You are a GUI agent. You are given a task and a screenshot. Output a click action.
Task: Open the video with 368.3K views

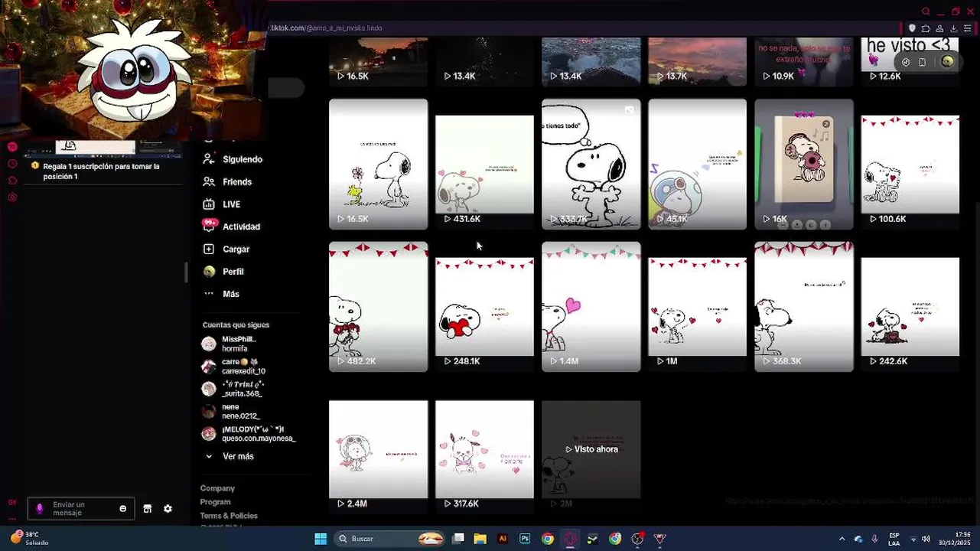[803, 307]
